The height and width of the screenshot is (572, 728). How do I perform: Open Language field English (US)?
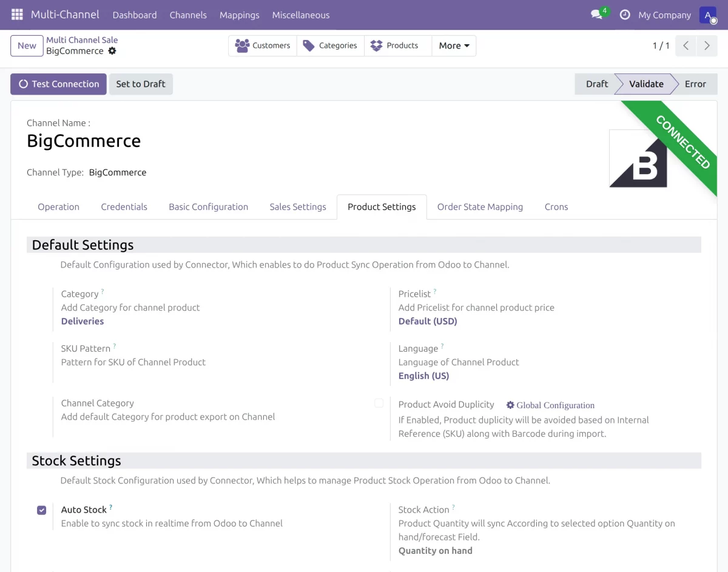(x=423, y=376)
